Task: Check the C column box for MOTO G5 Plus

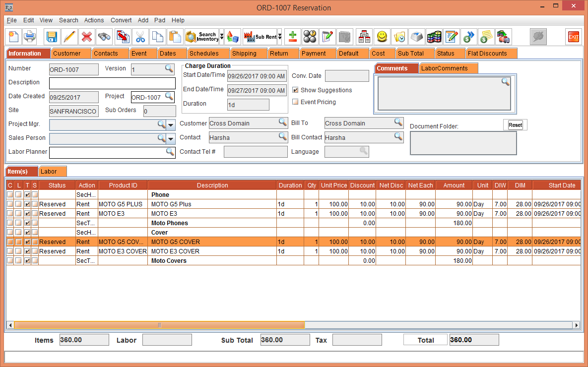Action: (10, 204)
